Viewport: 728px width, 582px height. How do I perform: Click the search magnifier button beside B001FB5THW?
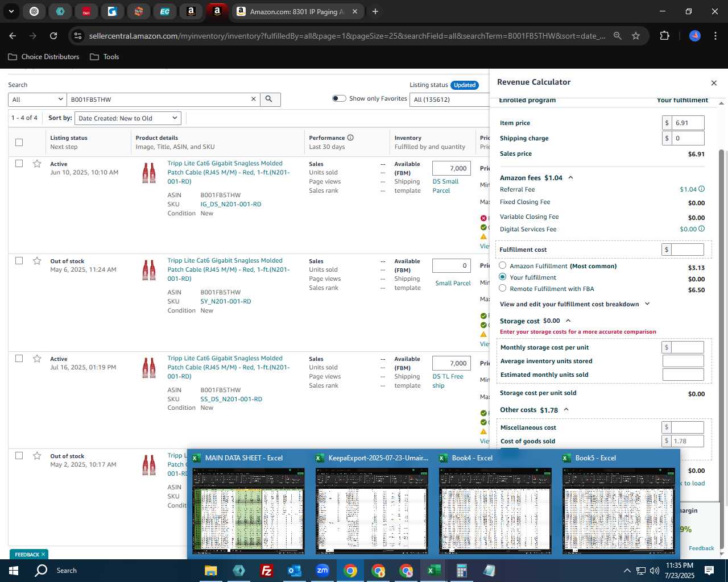click(x=270, y=99)
